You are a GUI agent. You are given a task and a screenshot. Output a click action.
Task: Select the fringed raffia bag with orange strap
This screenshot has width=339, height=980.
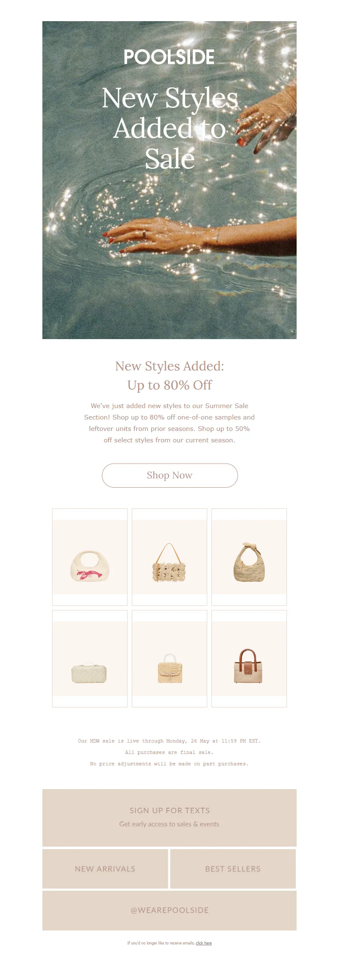point(169,557)
